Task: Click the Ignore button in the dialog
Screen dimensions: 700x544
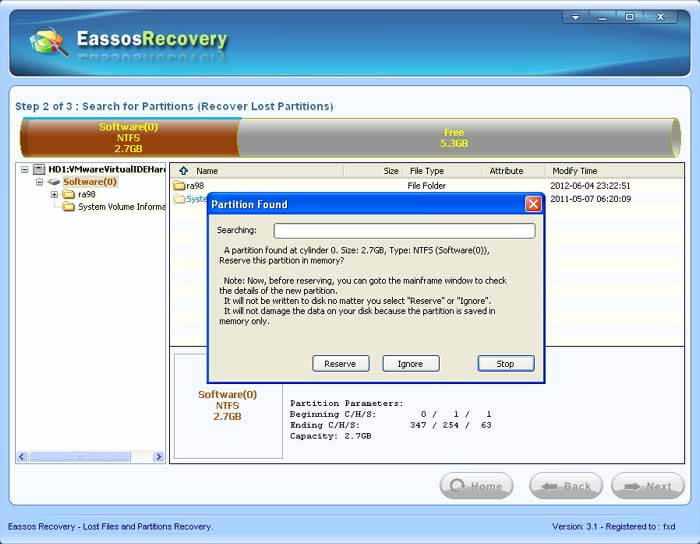Action: (x=411, y=363)
